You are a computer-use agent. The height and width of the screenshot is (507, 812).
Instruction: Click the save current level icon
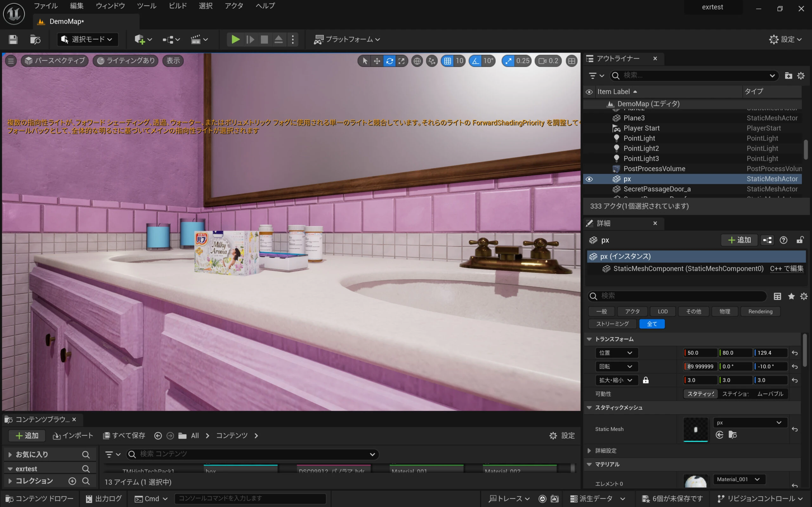[x=13, y=40]
